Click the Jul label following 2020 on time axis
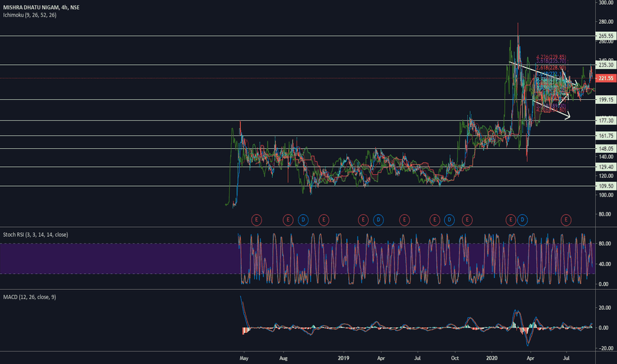 (566, 359)
